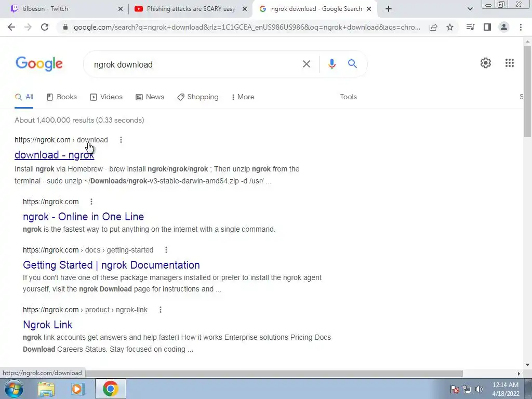Click the 'About 1,400,000 results' text
This screenshot has width=532, height=399.
79,120
